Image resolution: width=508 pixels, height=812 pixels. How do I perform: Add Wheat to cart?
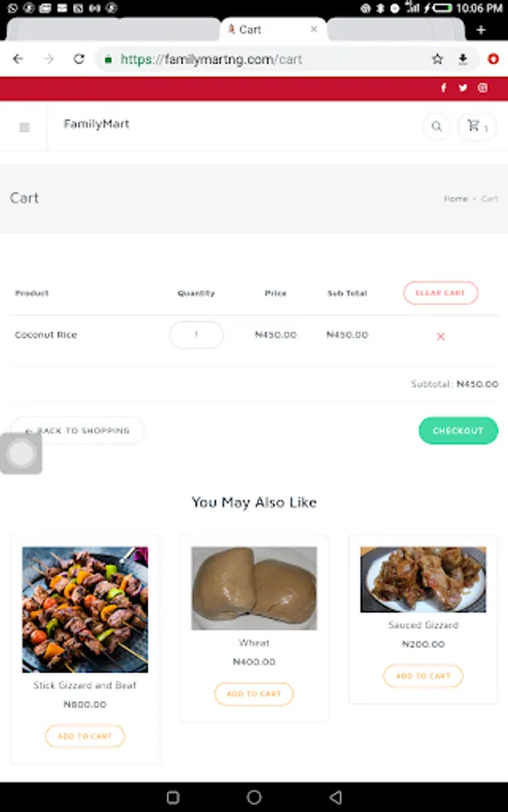(x=254, y=694)
